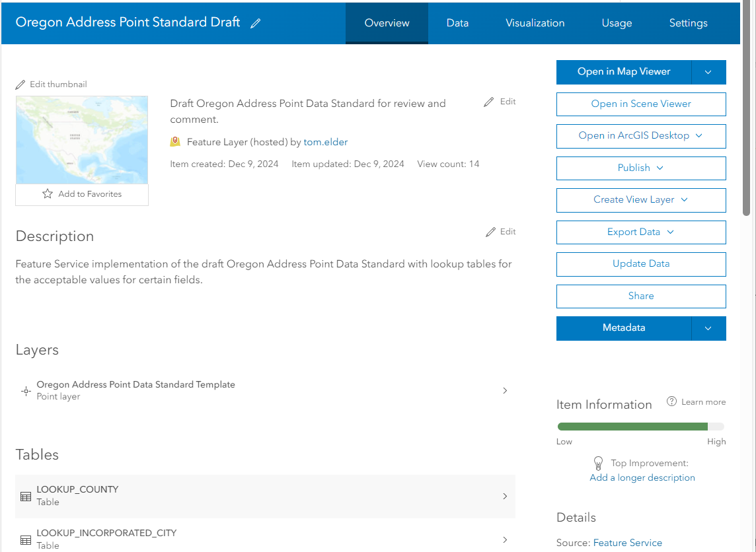Open the LOOKUP_INCORPORATED_CITY table row
The width and height of the screenshot is (756, 552).
point(264,539)
